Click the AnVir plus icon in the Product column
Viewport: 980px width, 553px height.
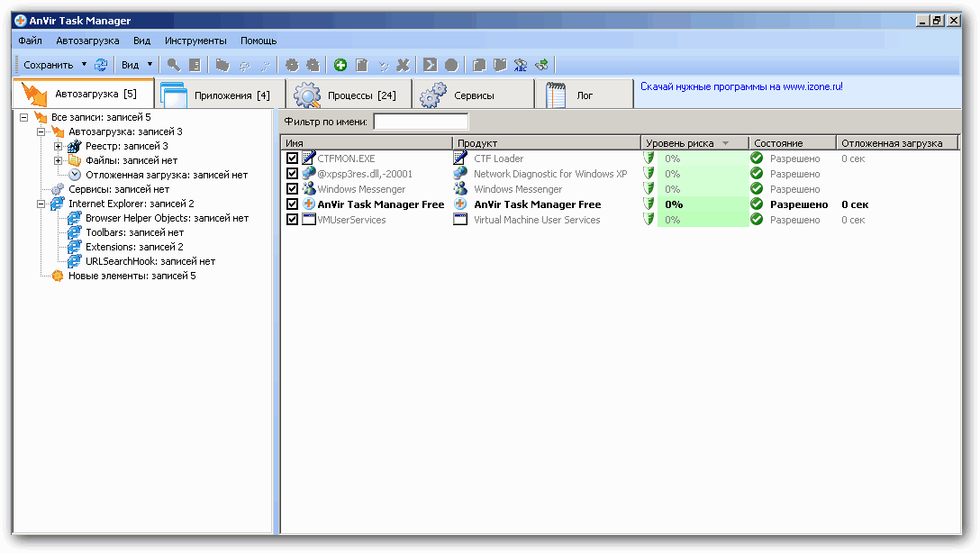[460, 204]
